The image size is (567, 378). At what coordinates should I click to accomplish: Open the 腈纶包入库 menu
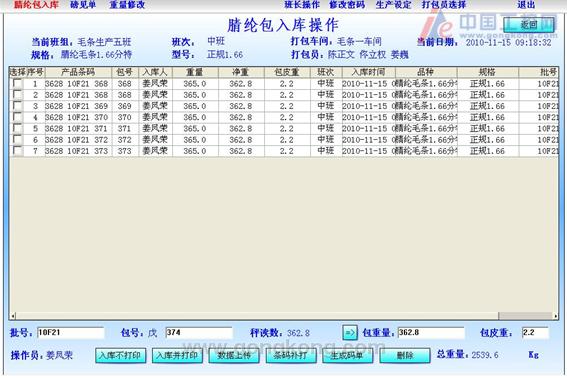(x=36, y=5)
